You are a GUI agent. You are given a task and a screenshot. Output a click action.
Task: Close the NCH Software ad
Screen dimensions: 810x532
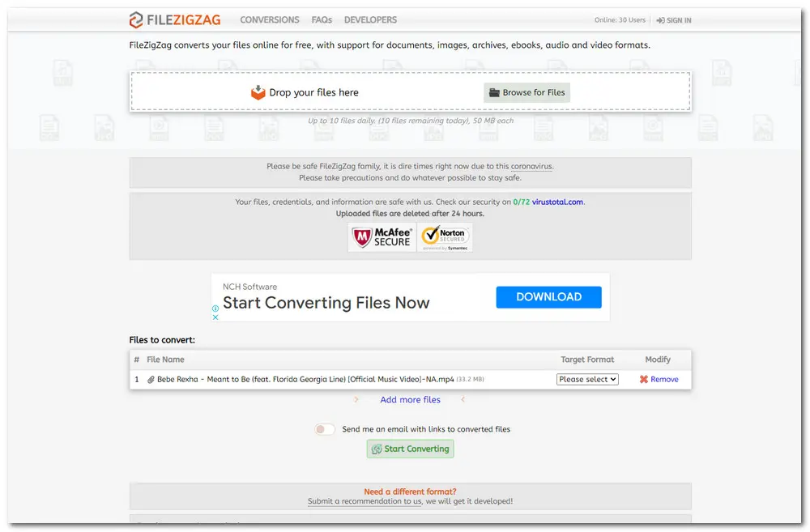[x=215, y=317]
